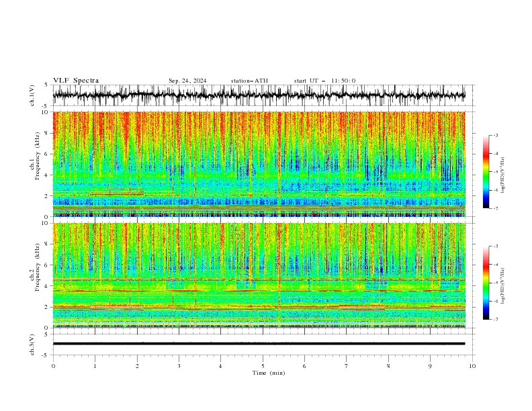
Task: Click the "ch.3(V)" waveform axis label
Action: (x=32, y=345)
